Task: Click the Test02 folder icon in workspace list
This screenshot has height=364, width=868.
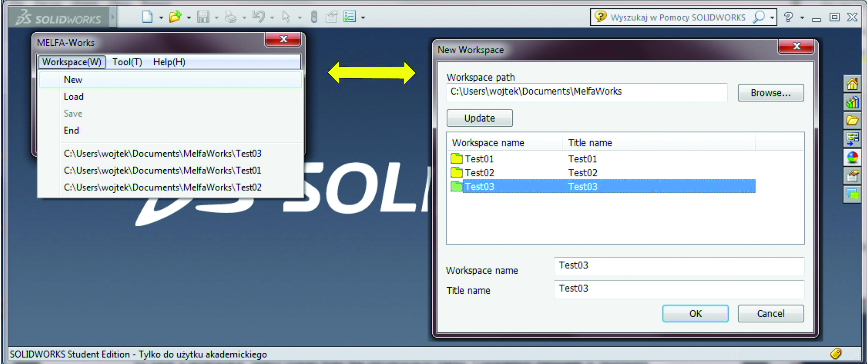Action: coord(456,172)
